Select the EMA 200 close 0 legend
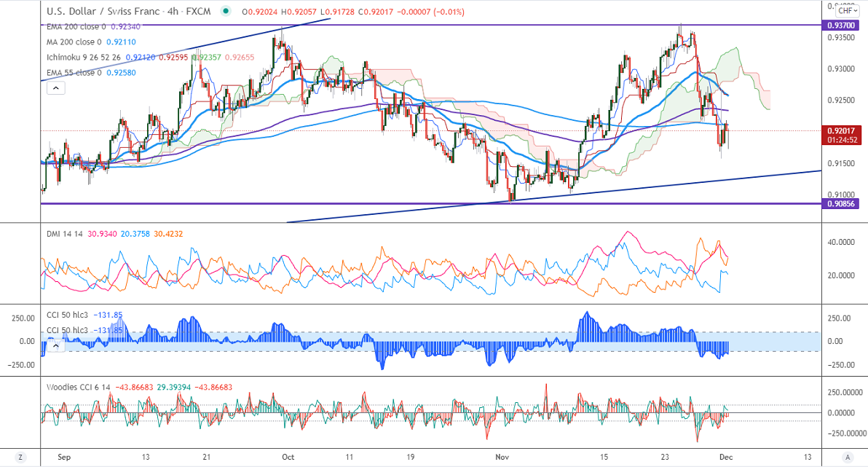This screenshot has width=868, height=467. pos(76,26)
